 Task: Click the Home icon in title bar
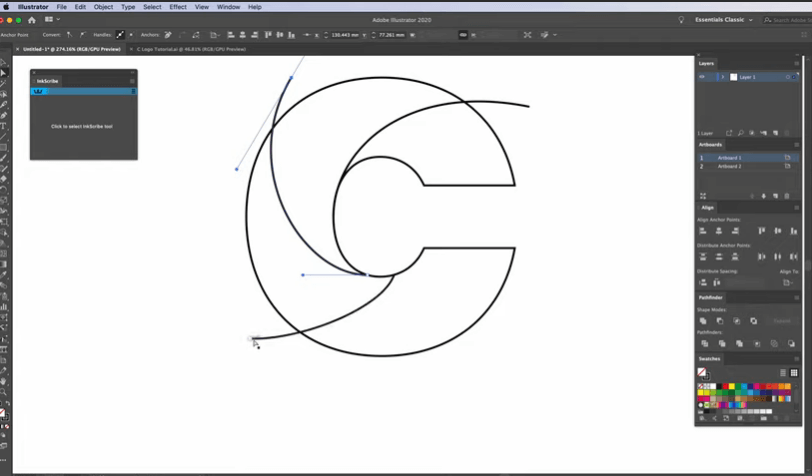point(32,20)
